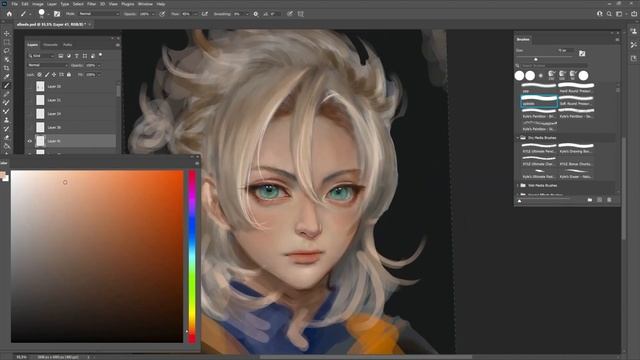Select the Eraser tool
The width and height of the screenshot is (640, 360).
(x=7, y=137)
